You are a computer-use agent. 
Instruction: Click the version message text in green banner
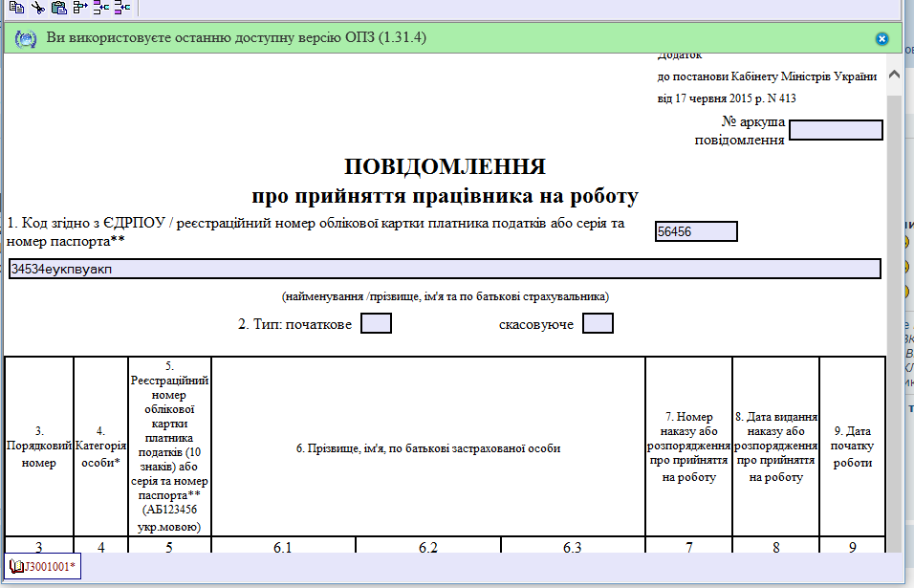click(236, 38)
